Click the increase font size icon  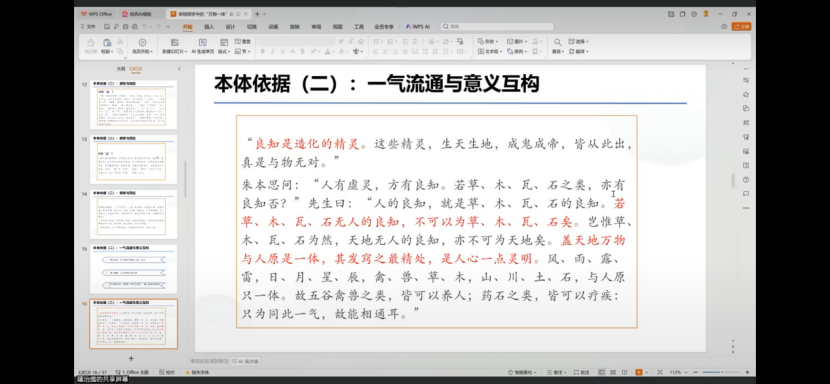(340, 41)
